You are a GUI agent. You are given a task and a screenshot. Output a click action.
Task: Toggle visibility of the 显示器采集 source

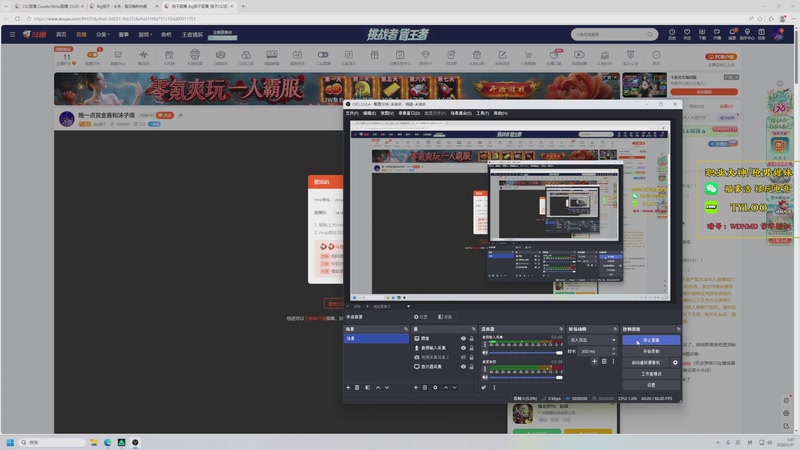pos(463,366)
